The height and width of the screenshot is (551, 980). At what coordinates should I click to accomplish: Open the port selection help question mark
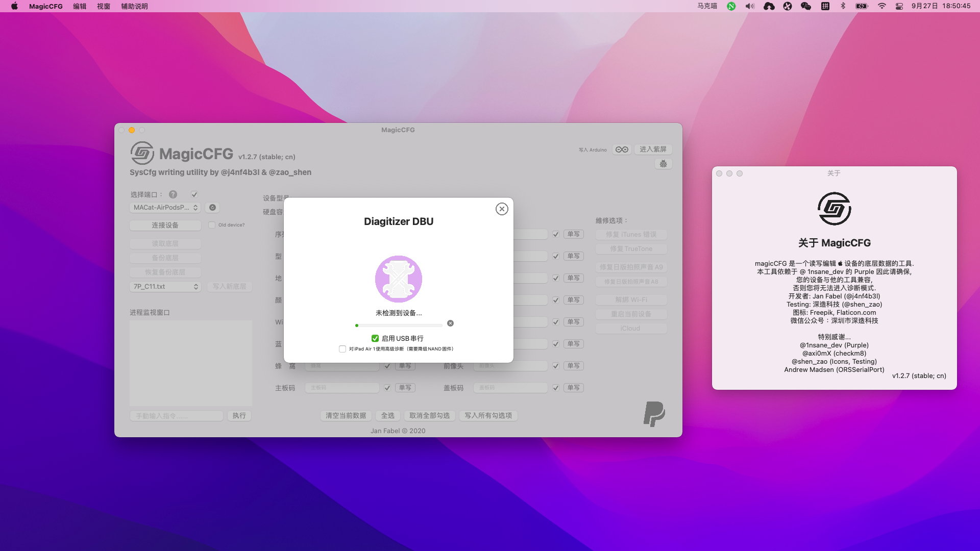tap(173, 194)
